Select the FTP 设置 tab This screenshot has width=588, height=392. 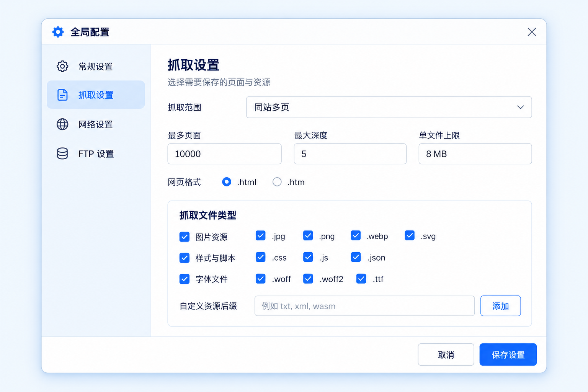click(x=96, y=154)
